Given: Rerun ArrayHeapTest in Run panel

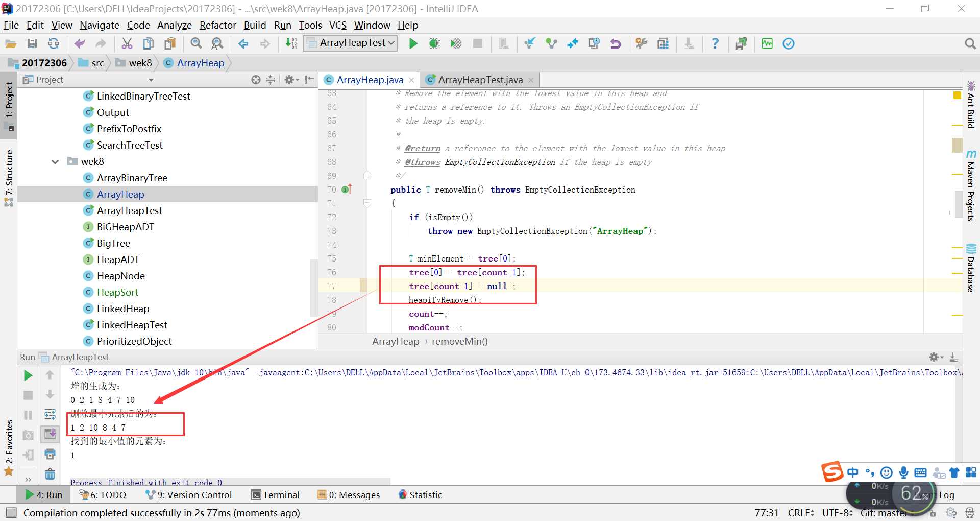Looking at the screenshot, I should click(28, 375).
